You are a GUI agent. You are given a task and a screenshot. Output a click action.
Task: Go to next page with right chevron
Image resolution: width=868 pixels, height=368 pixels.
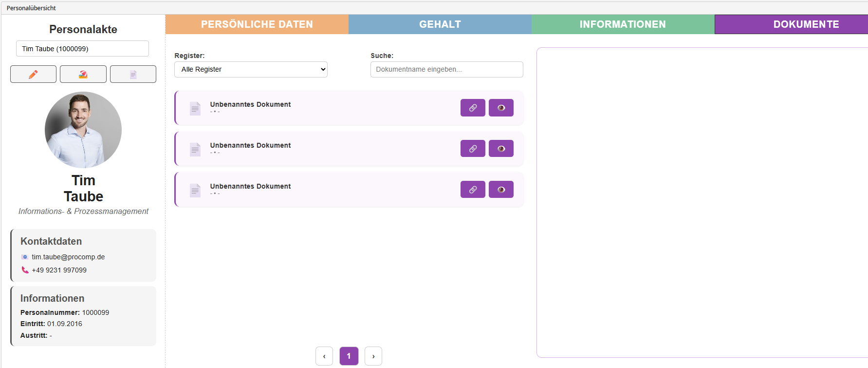[x=373, y=356]
